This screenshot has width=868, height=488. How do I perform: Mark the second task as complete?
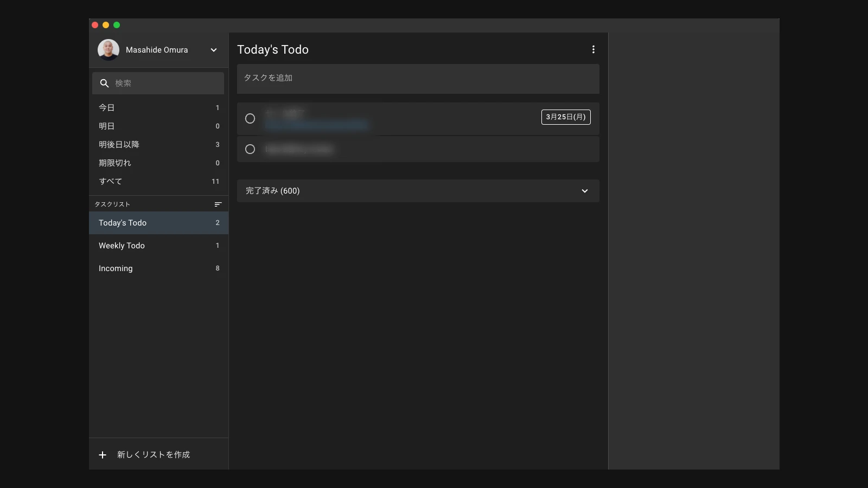point(250,149)
